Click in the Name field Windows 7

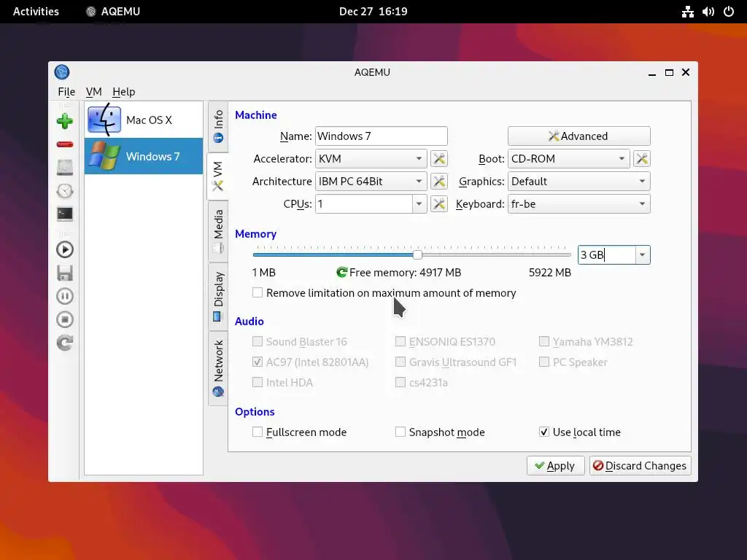click(x=381, y=136)
